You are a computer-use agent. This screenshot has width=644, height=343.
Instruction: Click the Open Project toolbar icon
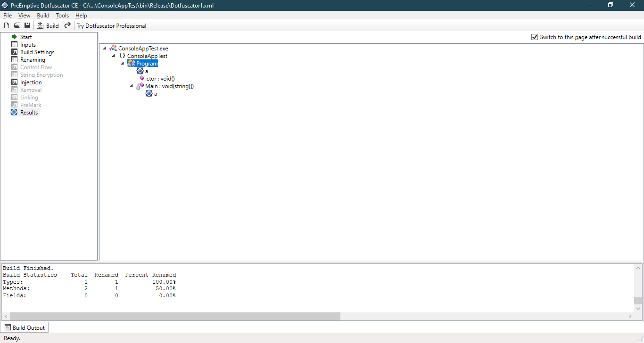coord(17,25)
